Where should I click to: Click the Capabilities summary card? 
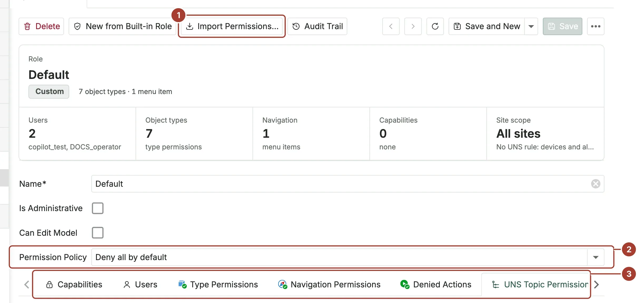pos(428,133)
